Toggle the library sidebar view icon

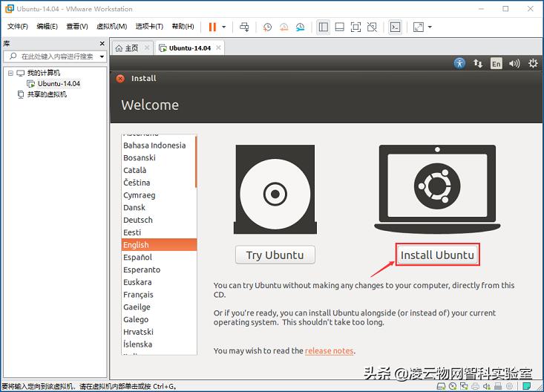pos(324,27)
